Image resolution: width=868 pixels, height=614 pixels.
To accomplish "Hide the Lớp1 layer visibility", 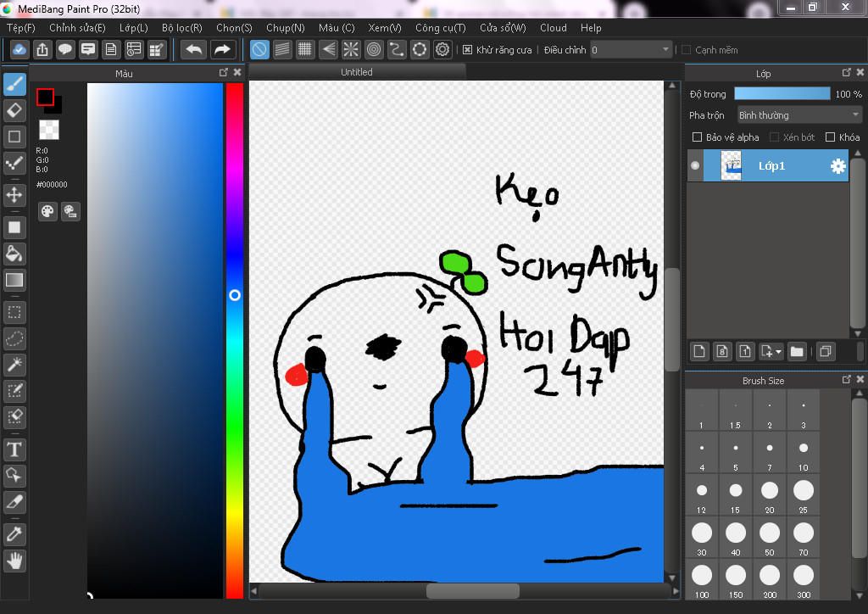I will [695, 165].
